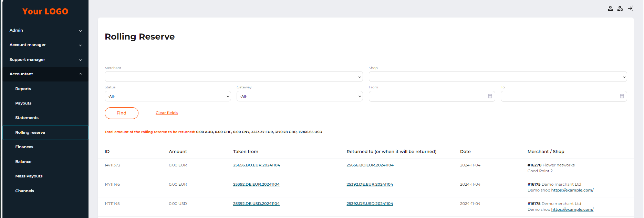The width and height of the screenshot is (644, 218).
Task: Expand the Account manager section
Action: [45, 45]
